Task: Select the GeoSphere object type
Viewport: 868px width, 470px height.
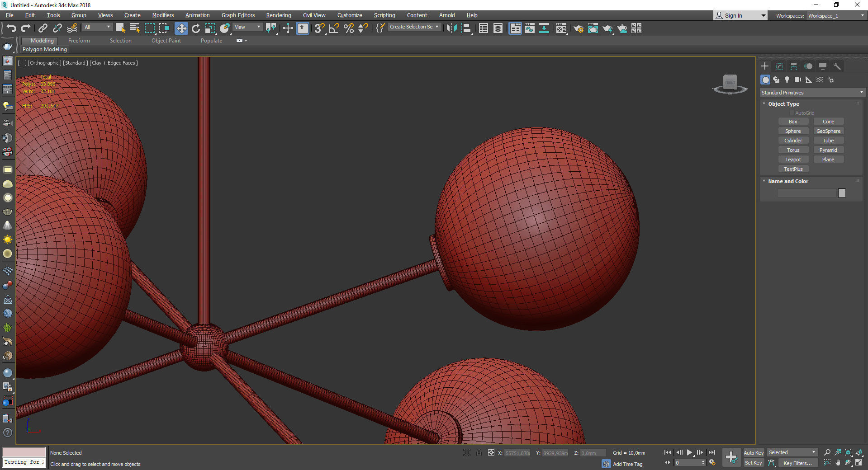Action: point(828,131)
